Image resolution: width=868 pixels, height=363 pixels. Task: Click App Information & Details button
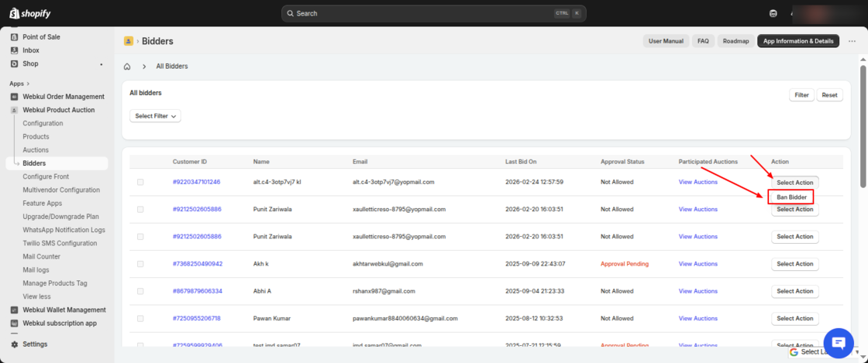tap(798, 41)
